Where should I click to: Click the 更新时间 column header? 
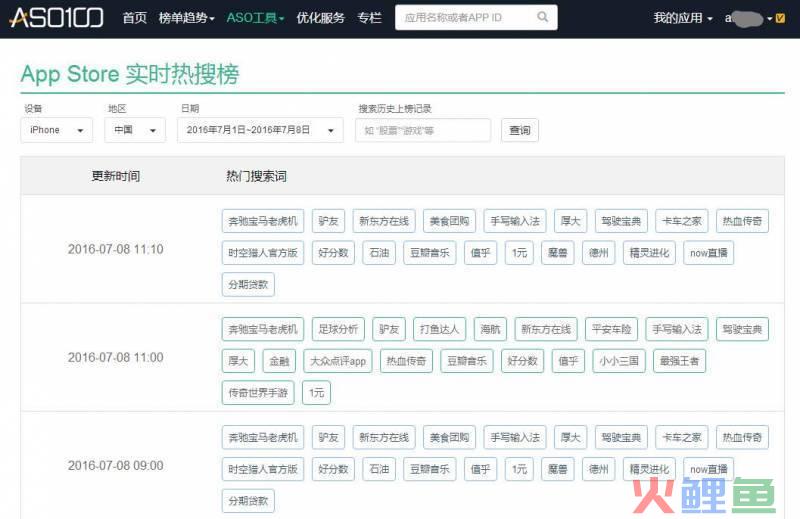coord(116,176)
